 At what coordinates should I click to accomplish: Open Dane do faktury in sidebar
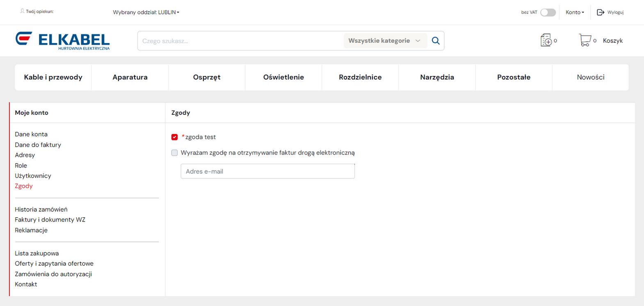tap(38, 145)
